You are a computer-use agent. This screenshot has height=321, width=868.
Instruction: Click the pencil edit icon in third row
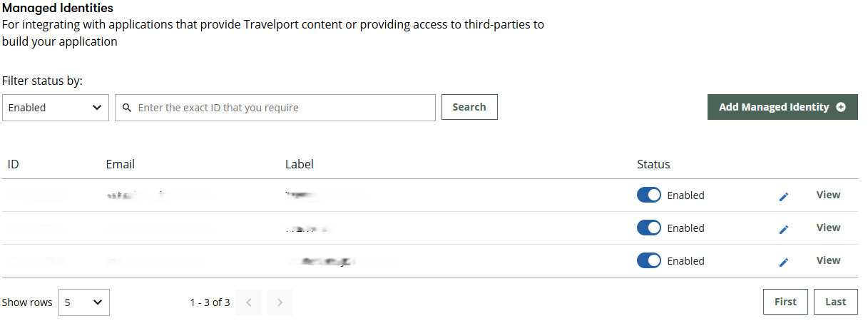click(784, 262)
